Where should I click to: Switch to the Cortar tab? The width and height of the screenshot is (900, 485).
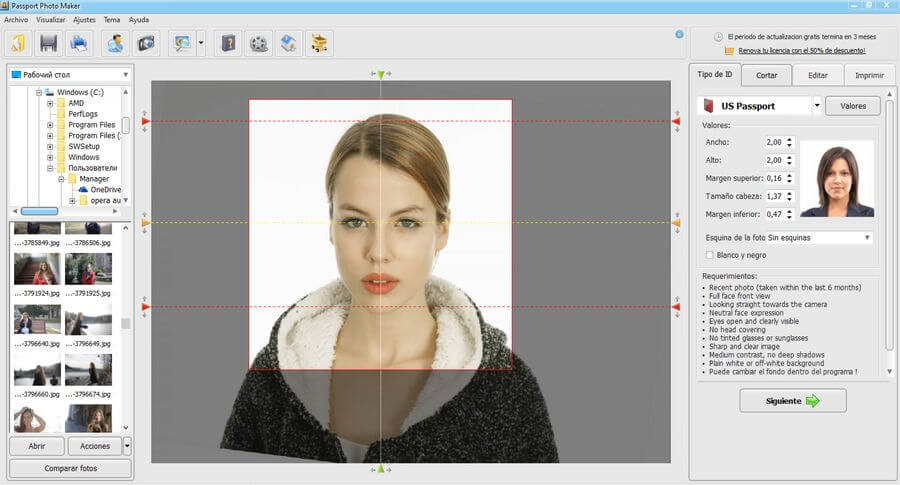766,75
